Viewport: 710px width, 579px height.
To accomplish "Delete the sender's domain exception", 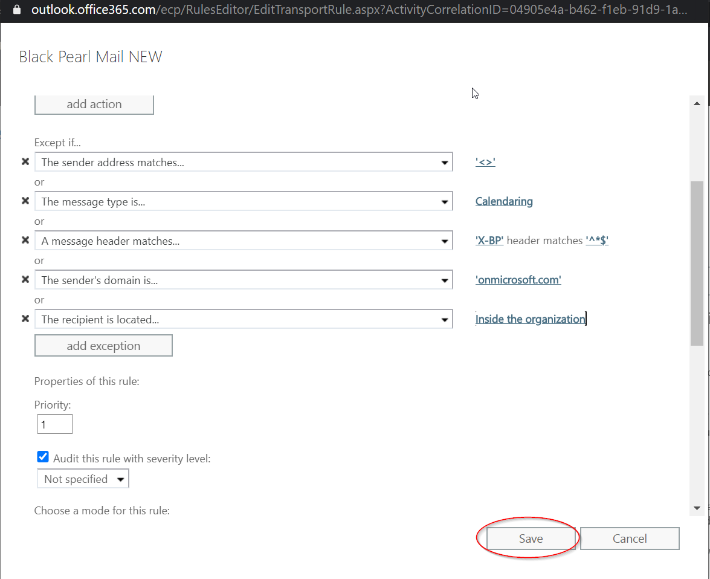I will 25,280.
